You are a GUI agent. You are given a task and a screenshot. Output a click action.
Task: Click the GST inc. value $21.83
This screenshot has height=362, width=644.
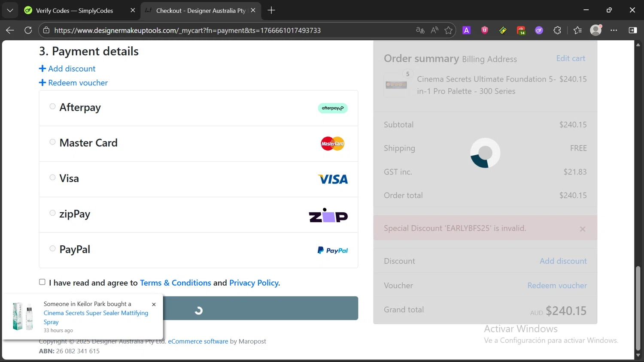point(575,172)
